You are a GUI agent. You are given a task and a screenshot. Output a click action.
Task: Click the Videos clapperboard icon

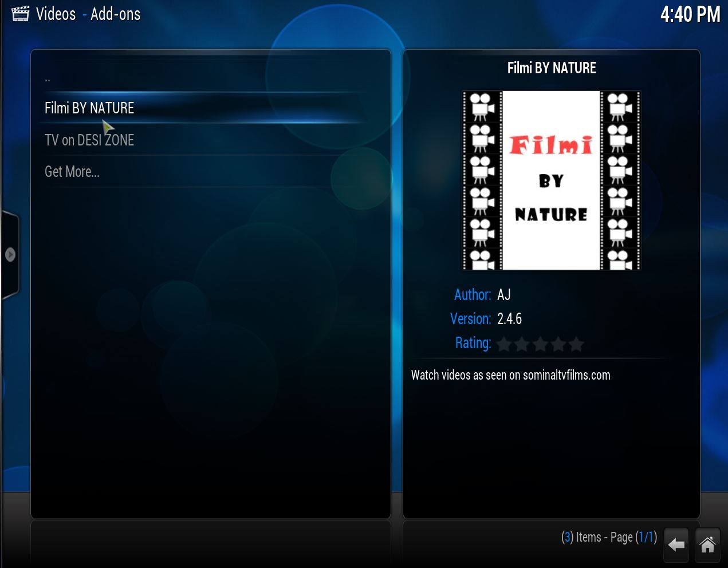pos(20,14)
